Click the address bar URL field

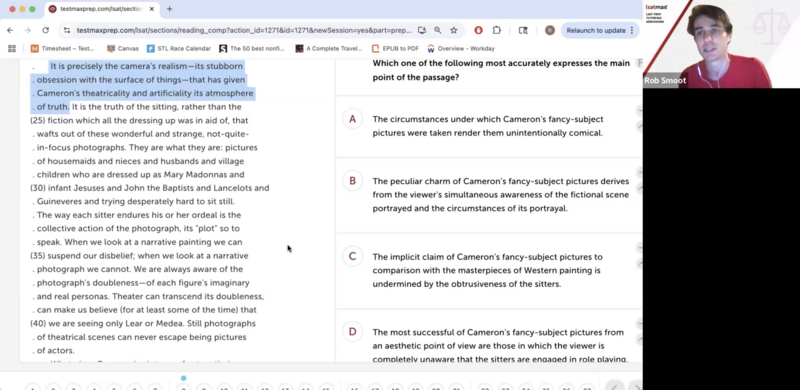coord(244,31)
